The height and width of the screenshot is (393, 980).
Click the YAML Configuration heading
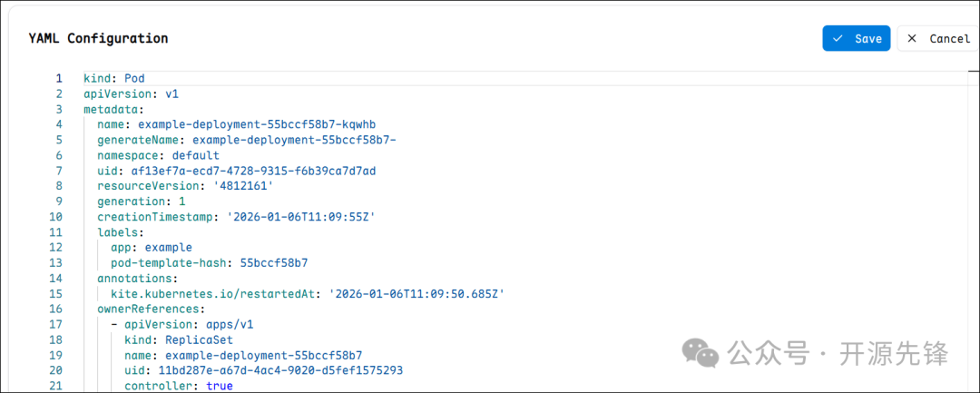pyautogui.click(x=98, y=38)
